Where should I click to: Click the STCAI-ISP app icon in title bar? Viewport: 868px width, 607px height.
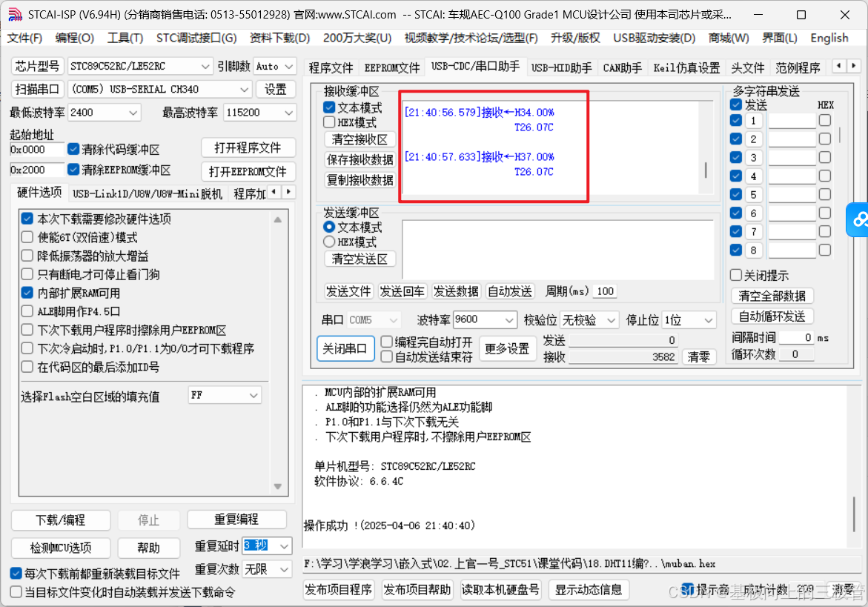15,15
